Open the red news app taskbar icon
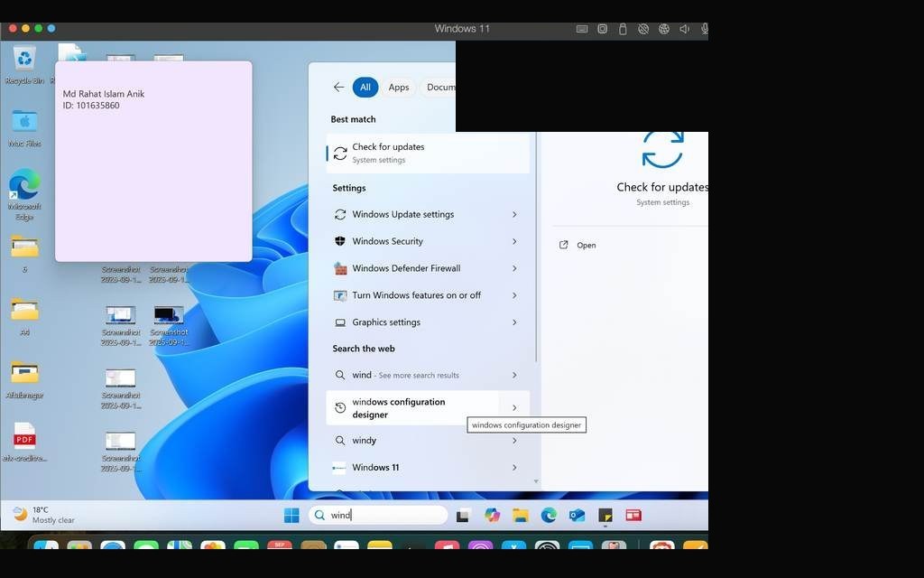 click(633, 516)
